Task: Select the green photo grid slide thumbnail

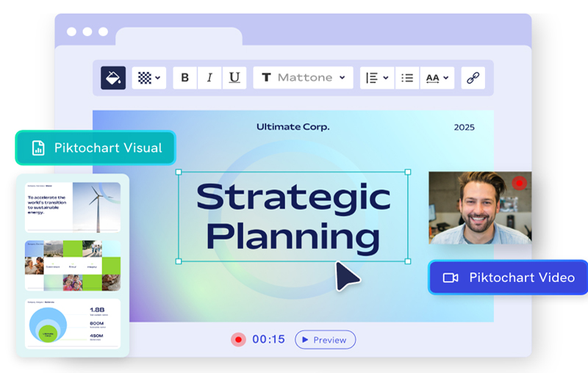Action: pyautogui.click(x=73, y=265)
